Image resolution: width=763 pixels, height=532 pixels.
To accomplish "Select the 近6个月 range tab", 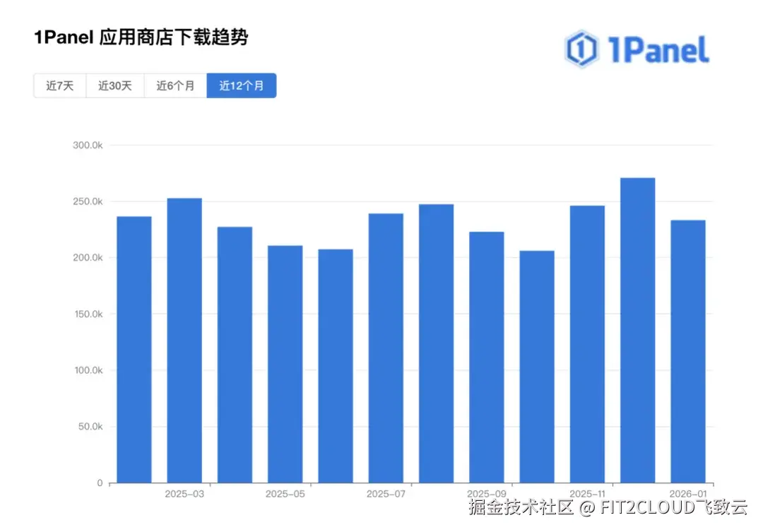I will (175, 85).
